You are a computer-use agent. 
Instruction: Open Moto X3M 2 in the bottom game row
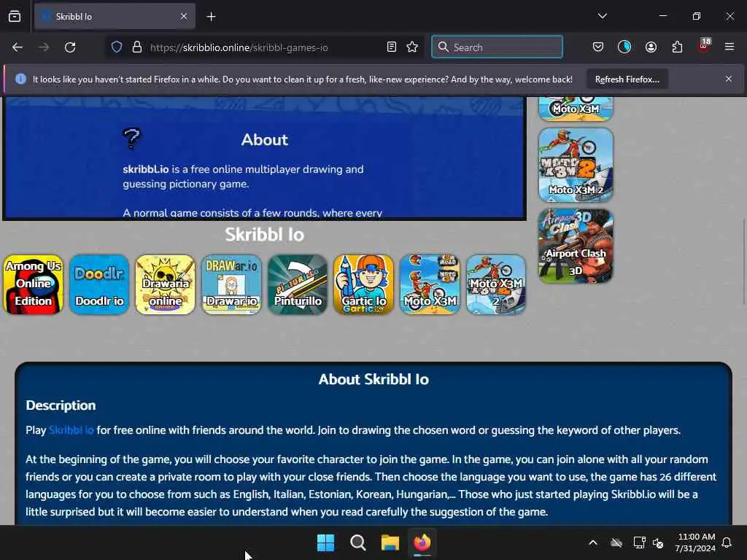click(x=496, y=284)
